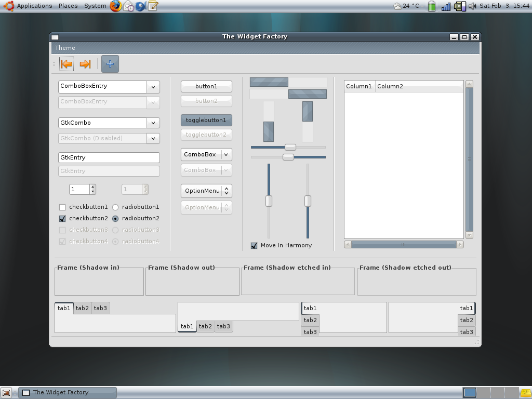Open the network signal indicator
The height and width of the screenshot is (399, 532).
click(x=445, y=6)
